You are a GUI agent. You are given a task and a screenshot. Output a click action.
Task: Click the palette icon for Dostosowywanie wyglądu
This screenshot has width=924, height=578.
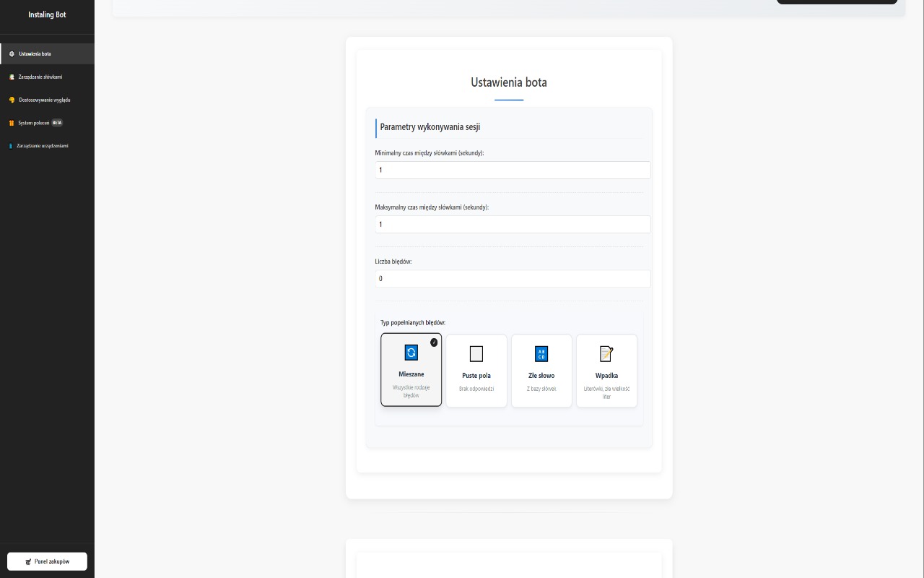(x=11, y=100)
